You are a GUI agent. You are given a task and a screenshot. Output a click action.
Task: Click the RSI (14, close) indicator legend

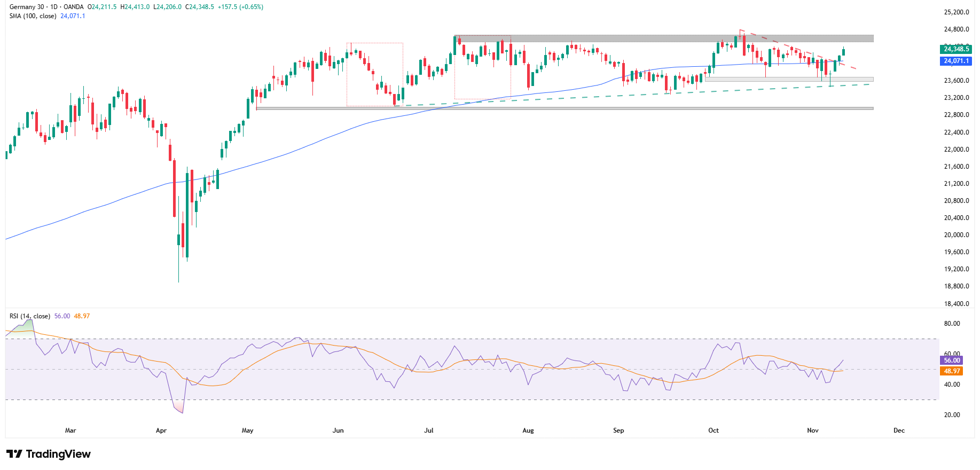coord(30,316)
